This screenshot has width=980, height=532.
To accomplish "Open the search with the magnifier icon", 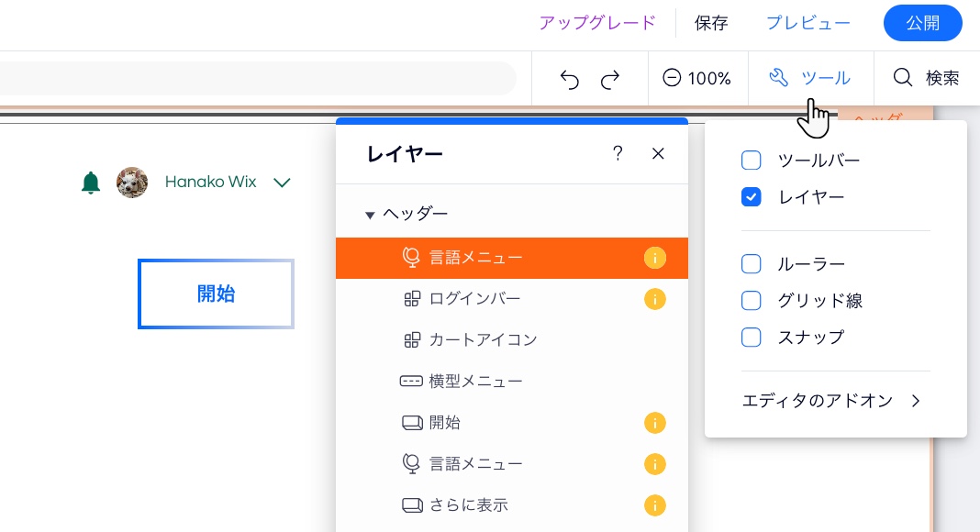I will click(903, 78).
